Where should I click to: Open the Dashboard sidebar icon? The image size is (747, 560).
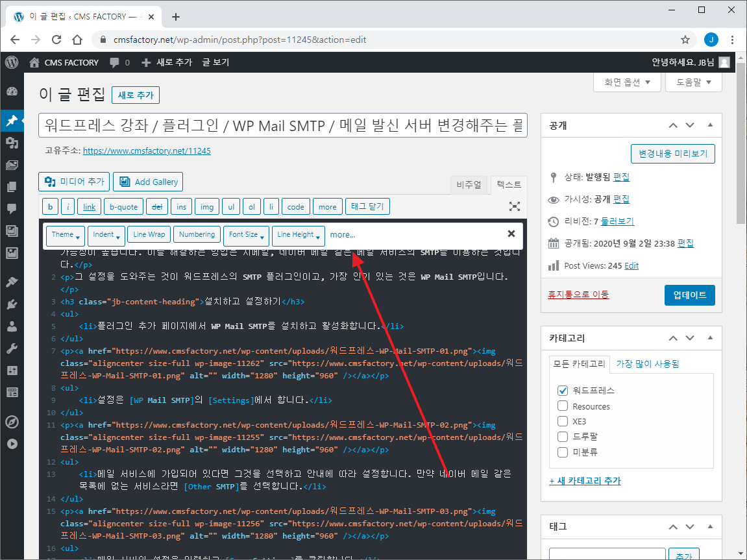tap(12, 92)
